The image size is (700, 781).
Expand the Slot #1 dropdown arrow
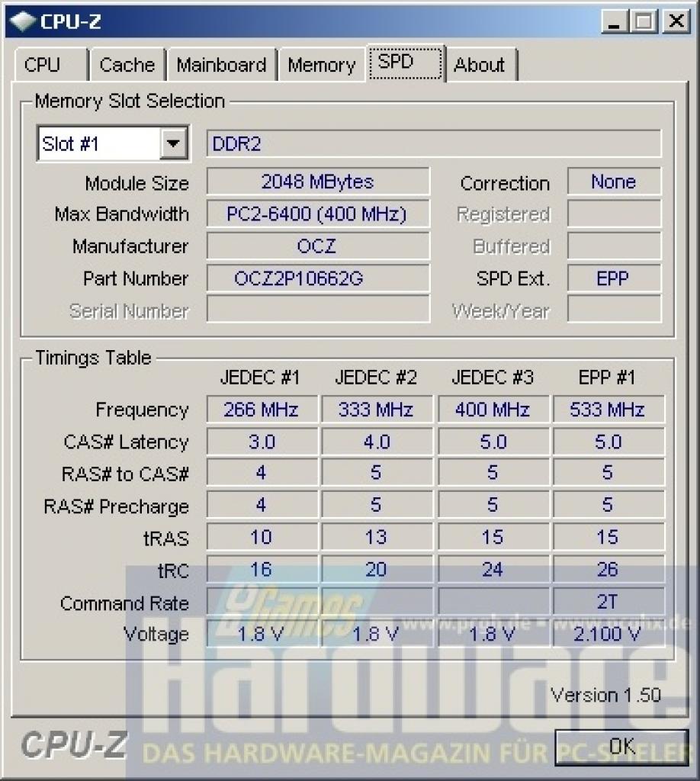(173, 143)
